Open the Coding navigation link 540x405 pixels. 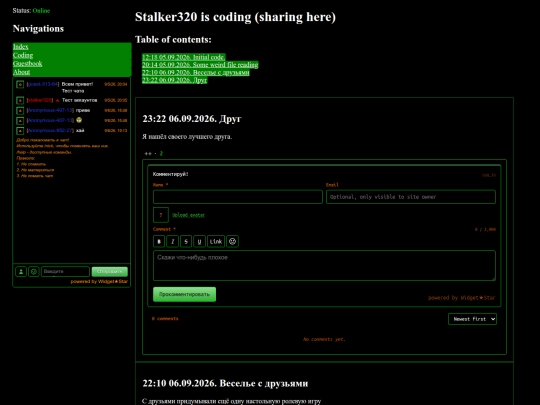coord(23,55)
